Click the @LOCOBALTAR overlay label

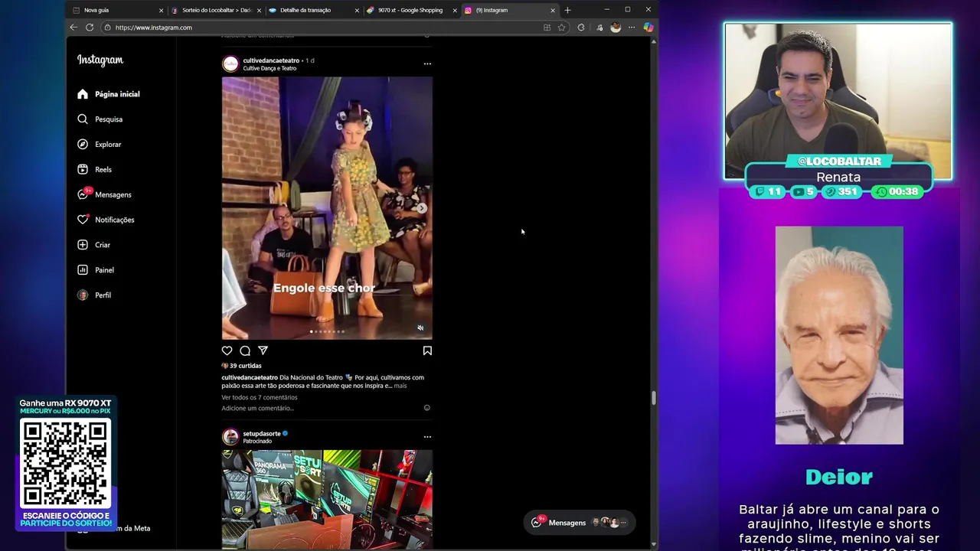pyautogui.click(x=839, y=161)
